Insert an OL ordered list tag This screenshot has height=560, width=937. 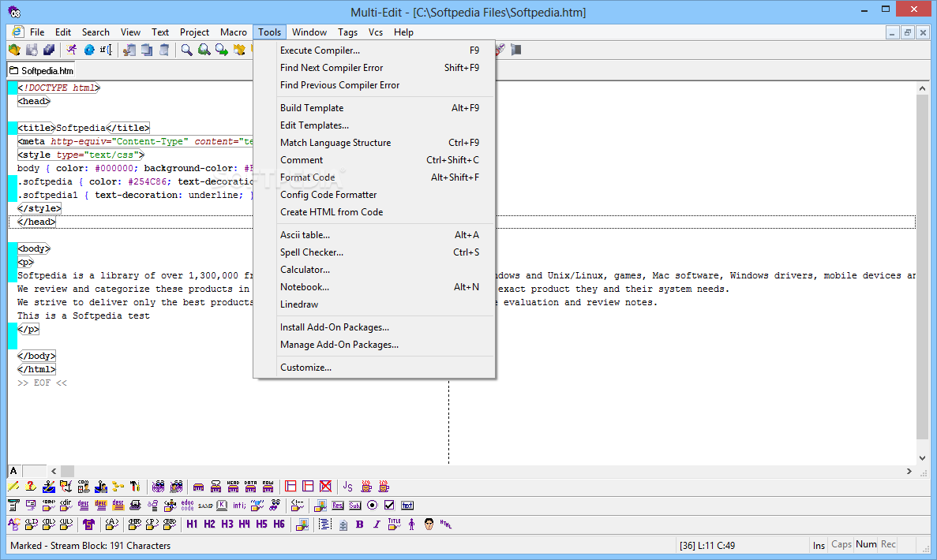point(48,525)
